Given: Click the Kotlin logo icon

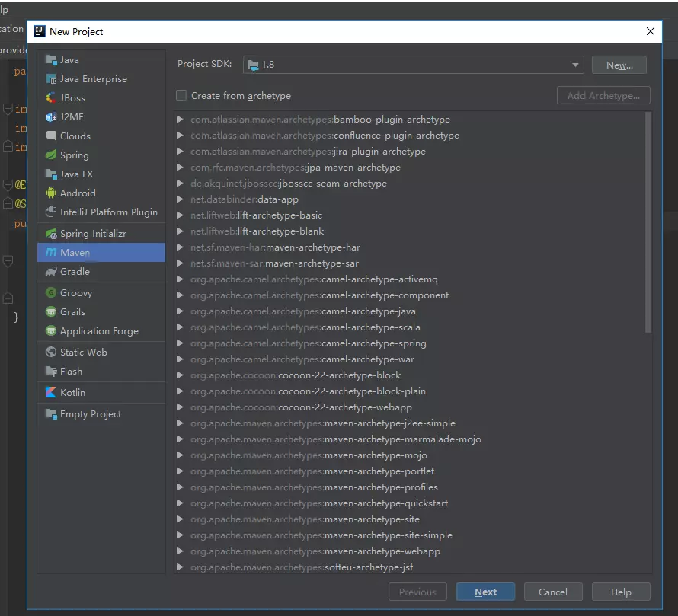Looking at the screenshot, I should tap(51, 392).
